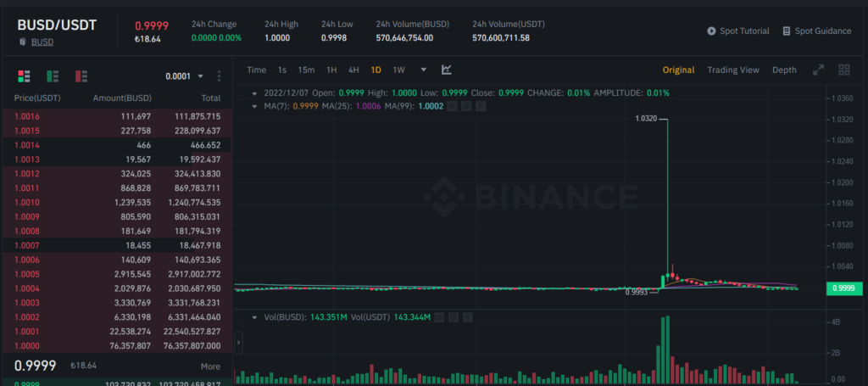The image size is (868, 386).
Task: Select the 1.0004 sell order price
Action: pyautogui.click(x=28, y=288)
